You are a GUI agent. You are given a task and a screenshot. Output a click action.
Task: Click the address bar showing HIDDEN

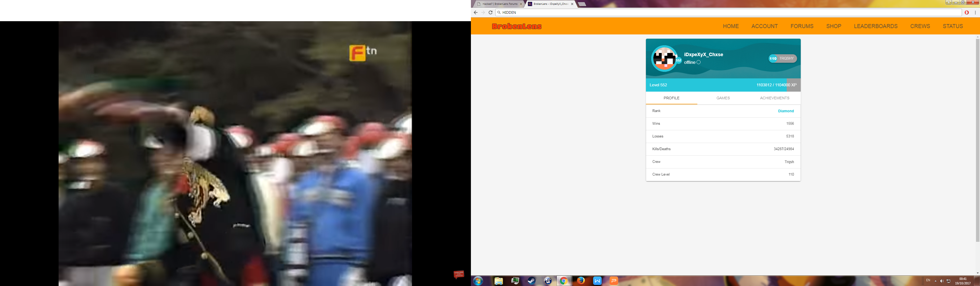(x=729, y=12)
